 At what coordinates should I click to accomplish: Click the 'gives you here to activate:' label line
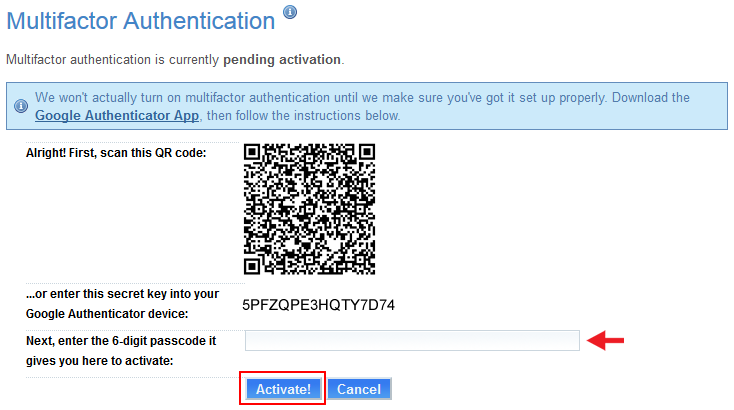99,361
